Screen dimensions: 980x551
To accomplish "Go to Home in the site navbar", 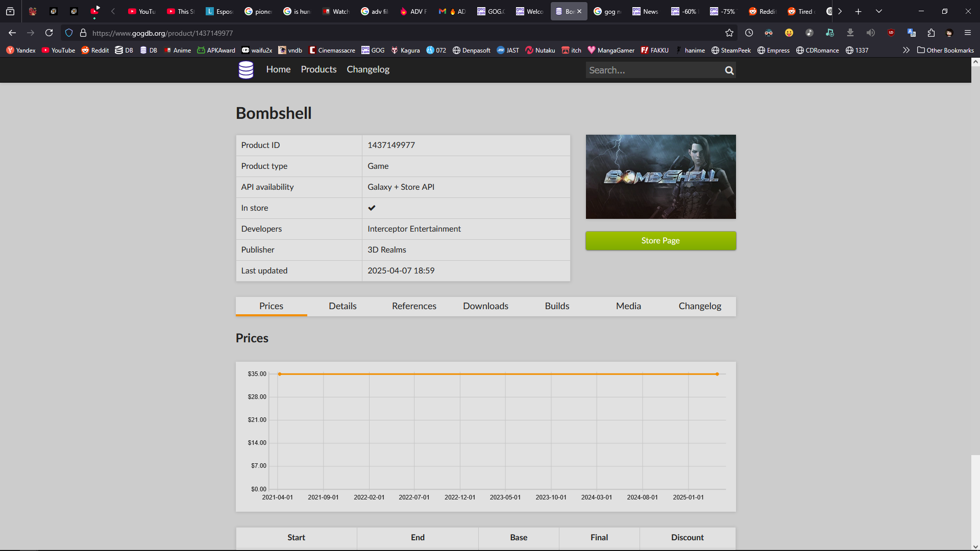I will pyautogui.click(x=278, y=69).
